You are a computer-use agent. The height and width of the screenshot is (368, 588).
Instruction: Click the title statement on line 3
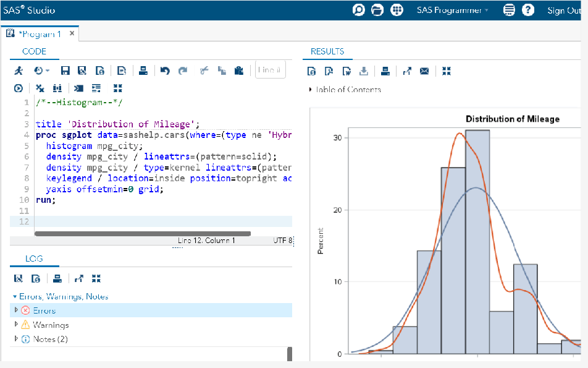[117, 124]
